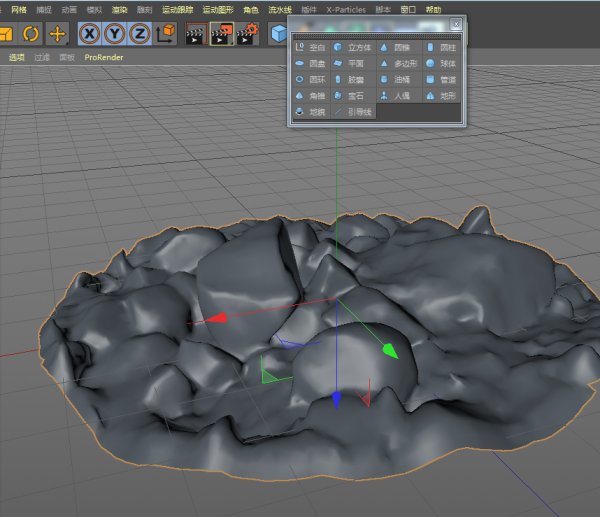Click the green axis arrow handle
600x517 pixels.
point(390,351)
